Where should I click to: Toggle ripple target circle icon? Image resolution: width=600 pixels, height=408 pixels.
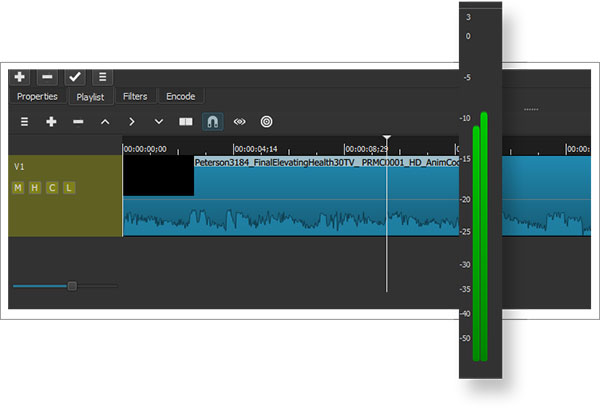(x=266, y=122)
